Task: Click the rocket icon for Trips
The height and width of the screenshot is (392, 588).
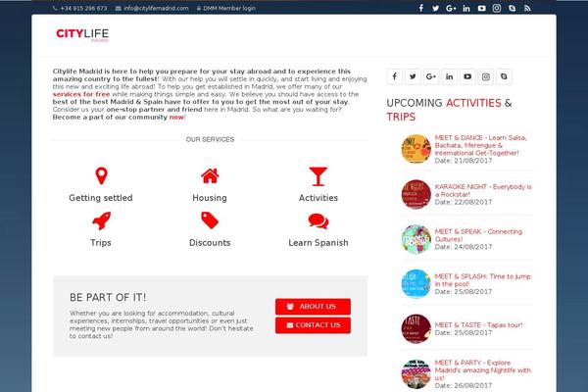Action: tap(101, 220)
